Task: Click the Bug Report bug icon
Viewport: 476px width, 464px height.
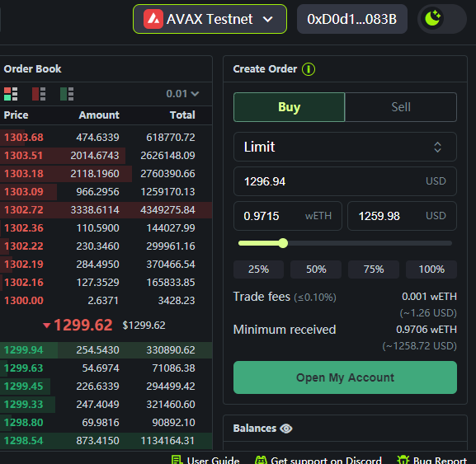Action: 403,460
